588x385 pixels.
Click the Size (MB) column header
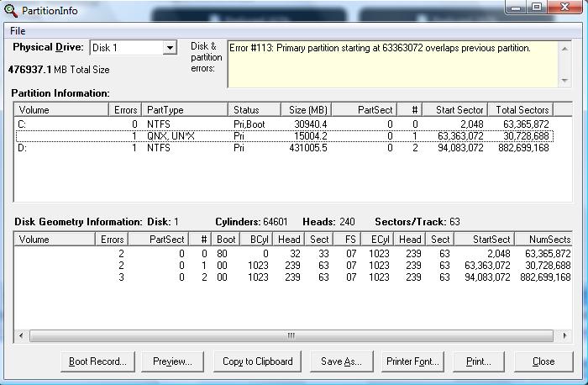pyautogui.click(x=307, y=110)
